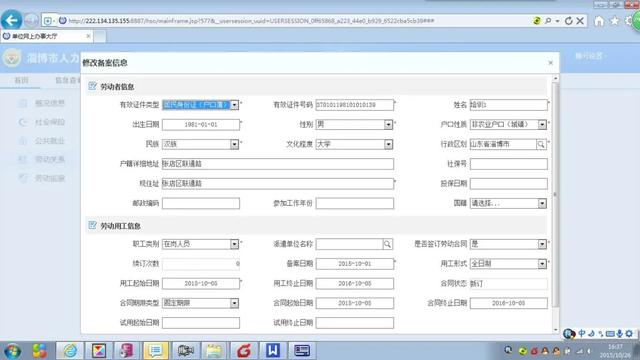Open the 职工类别 dropdown

(x=234, y=244)
